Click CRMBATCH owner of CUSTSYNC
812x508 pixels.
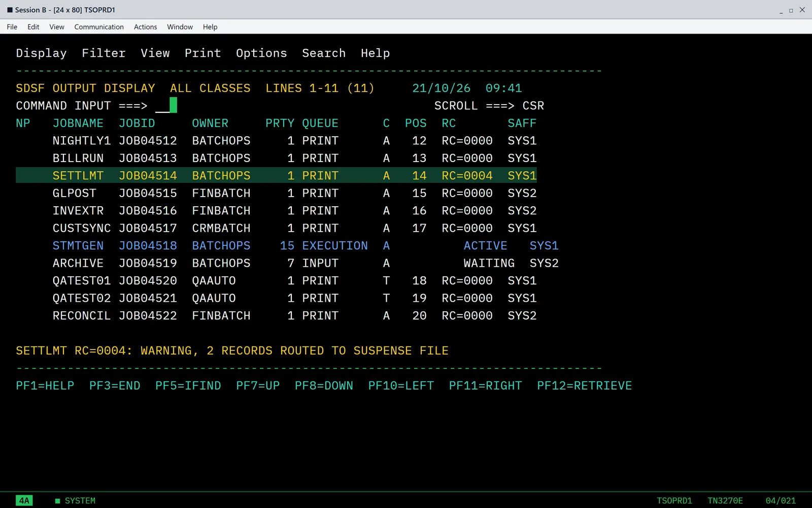pyautogui.click(x=221, y=229)
